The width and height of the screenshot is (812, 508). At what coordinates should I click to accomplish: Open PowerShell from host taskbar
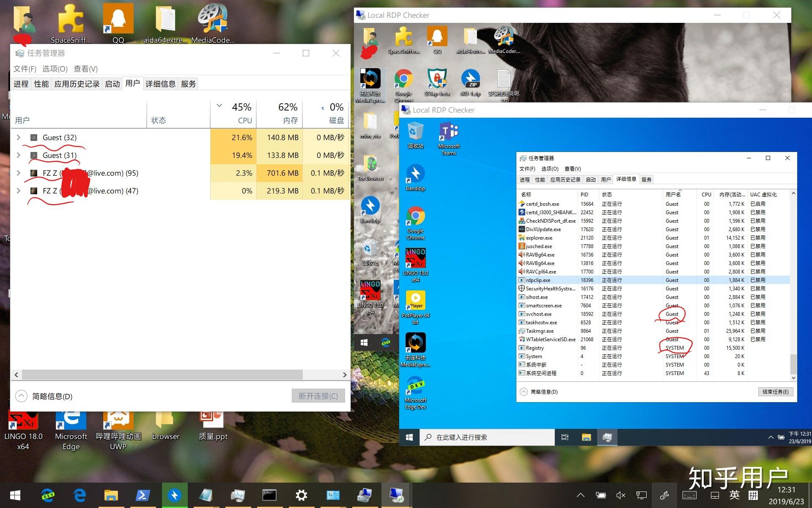[x=142, y=495]
